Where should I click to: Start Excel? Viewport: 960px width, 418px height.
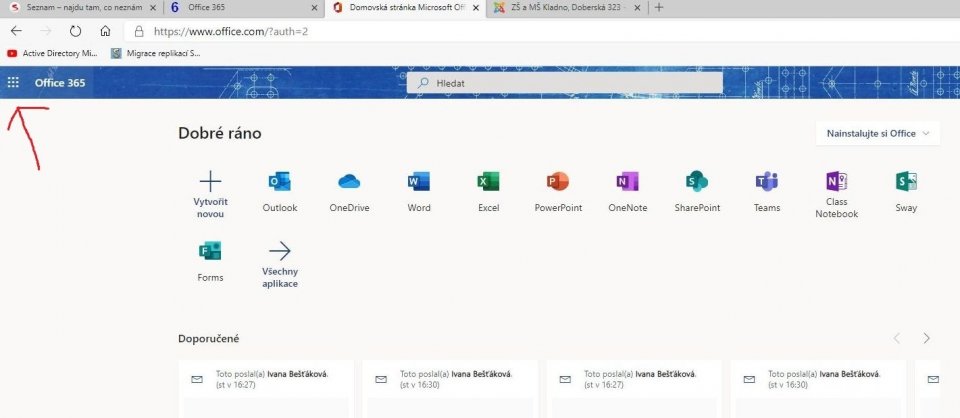[x=489, y=192]
